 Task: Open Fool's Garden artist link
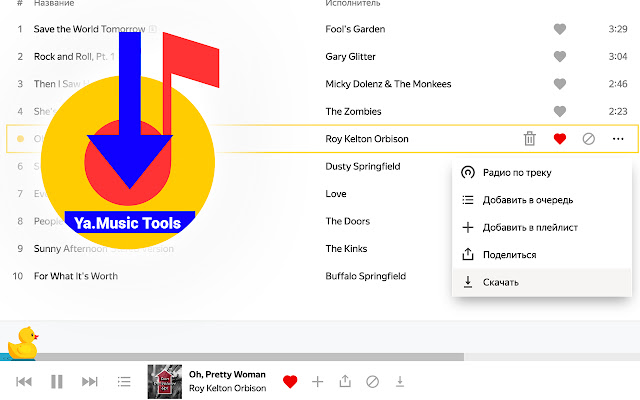coord(355,29)
